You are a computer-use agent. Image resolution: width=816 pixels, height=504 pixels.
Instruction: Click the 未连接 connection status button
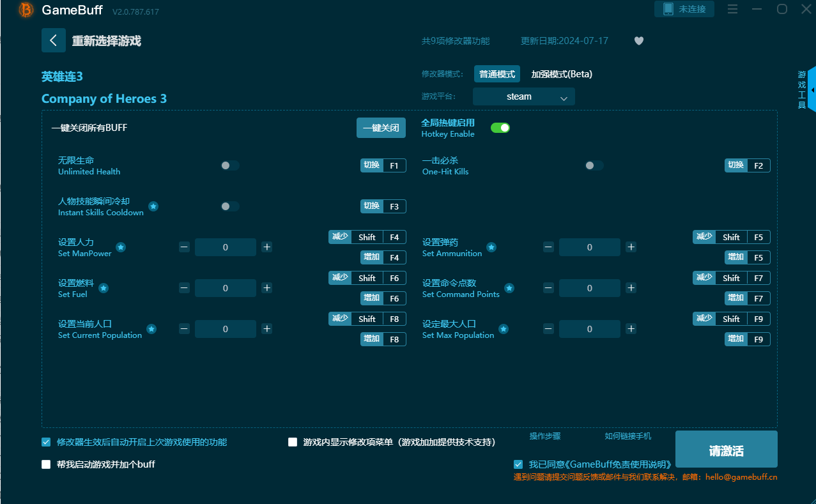[x=684, y=9]
